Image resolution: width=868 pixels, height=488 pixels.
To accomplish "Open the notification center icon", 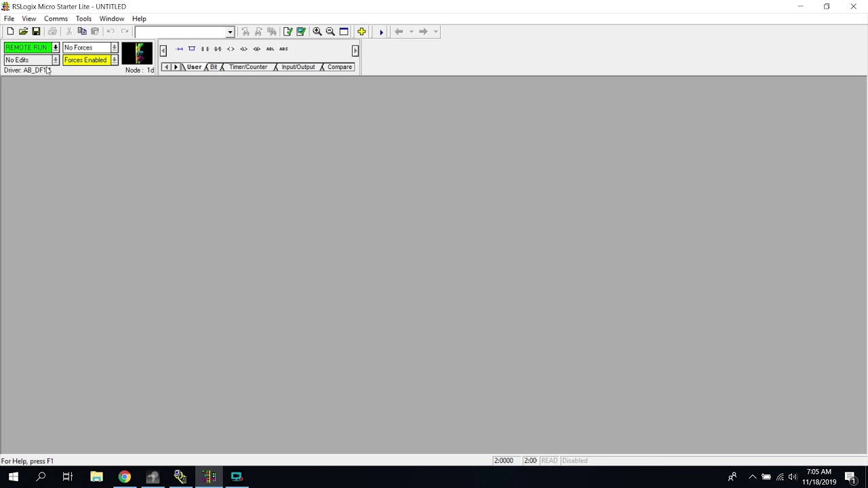I will pos(850,477).
